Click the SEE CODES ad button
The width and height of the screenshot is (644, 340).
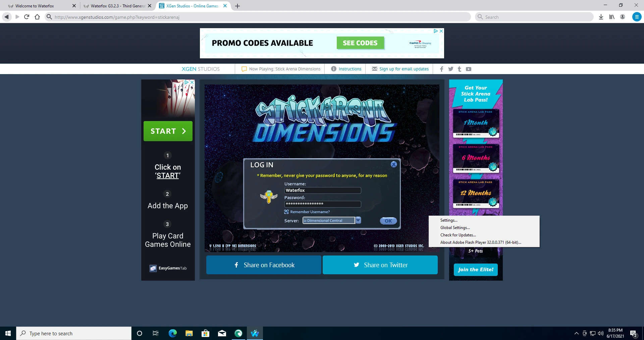(x=360, y=43)
